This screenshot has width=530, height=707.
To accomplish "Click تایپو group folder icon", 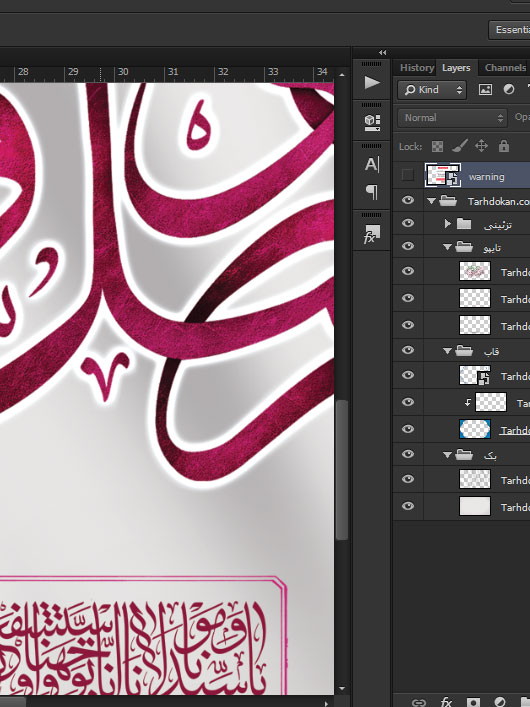I will [x=464, y=247].
